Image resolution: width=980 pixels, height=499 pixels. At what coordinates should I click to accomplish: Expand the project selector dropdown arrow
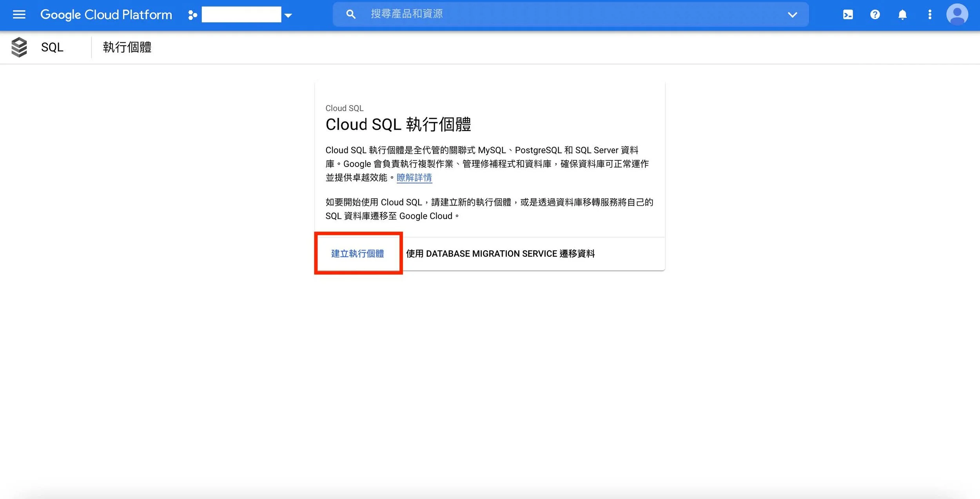click(x=288, y=15)
